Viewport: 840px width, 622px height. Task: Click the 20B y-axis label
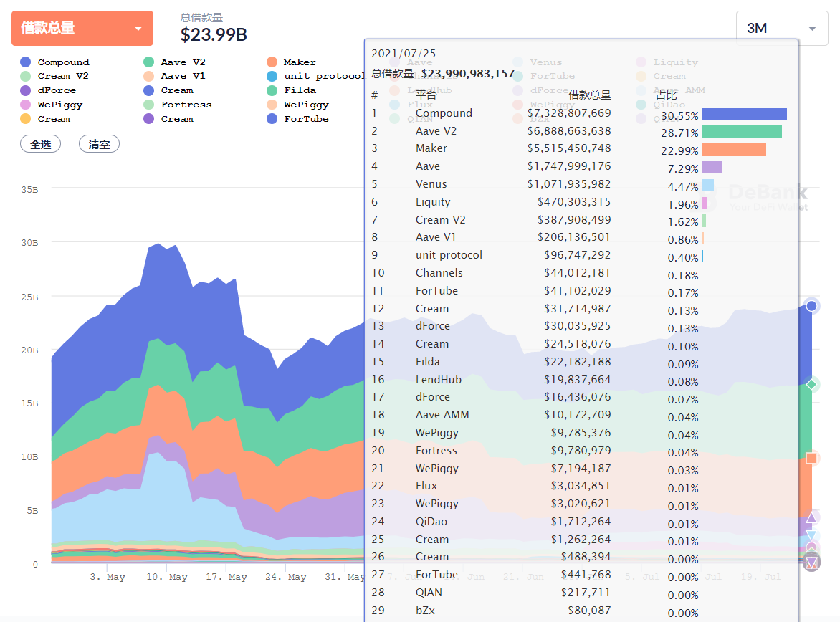coord(29,350)
